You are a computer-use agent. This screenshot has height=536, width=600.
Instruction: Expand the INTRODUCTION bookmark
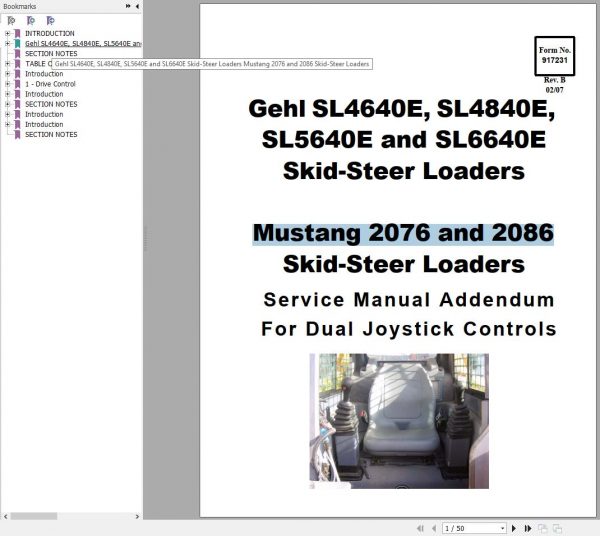pos(7,33)
